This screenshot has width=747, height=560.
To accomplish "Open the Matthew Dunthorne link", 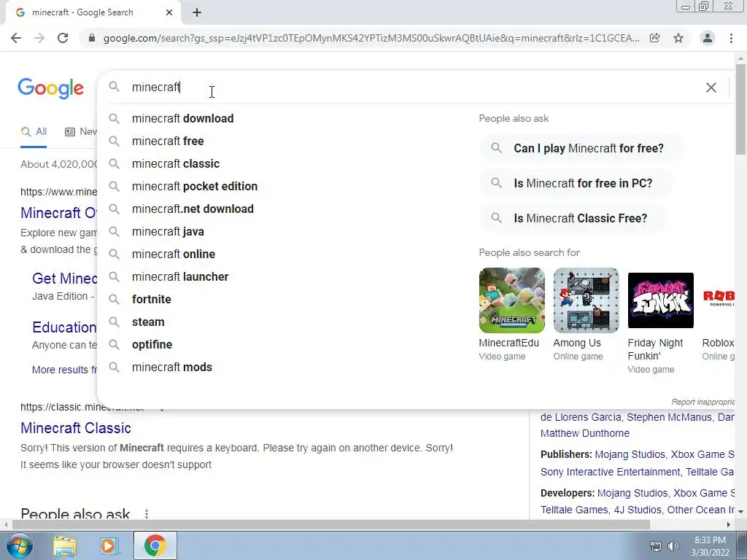I will click(x=585, y=433).
